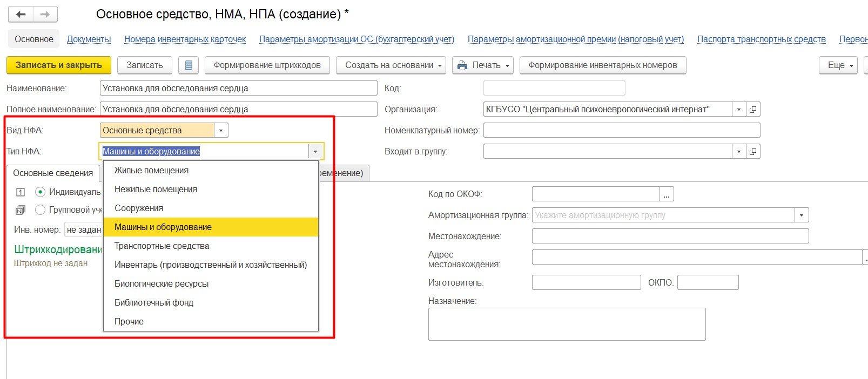This screenshot has width=868, height=379.
Task: Click the Номенклатурный номер field
Action: (622, 131)
